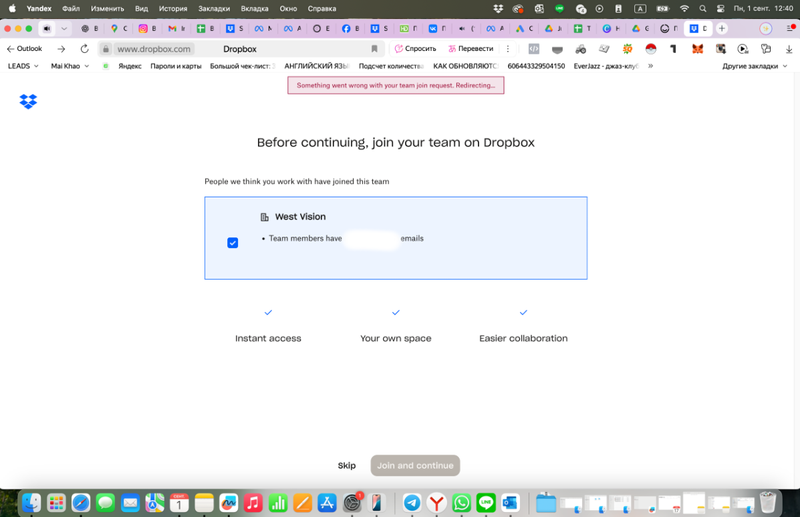
Task: Go back to Outlook page
Action: (24, 49)
